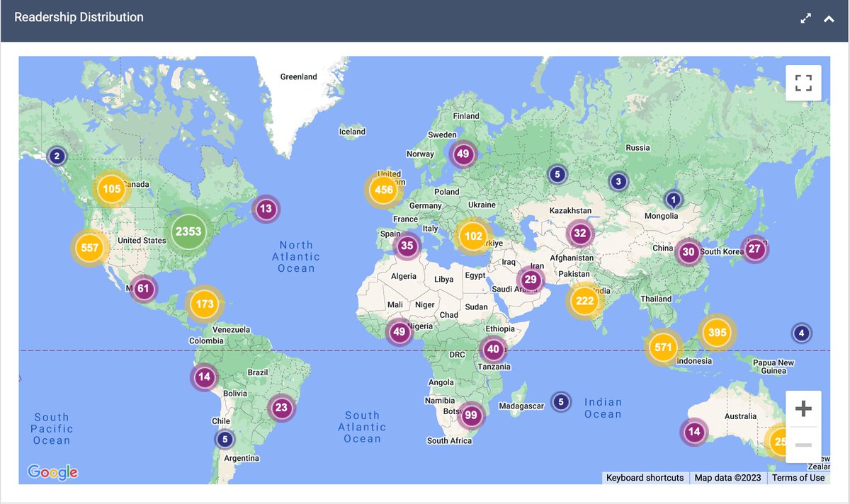Select the 395 cluster in Southeast Asia
This screenshot has height=504, width=850.
(x=717, y=333)
